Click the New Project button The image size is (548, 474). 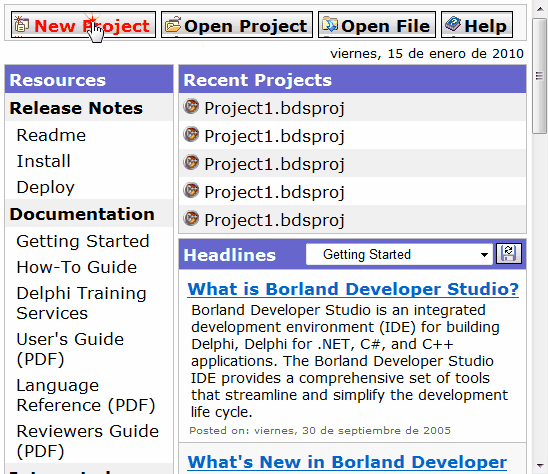point(83,25)
